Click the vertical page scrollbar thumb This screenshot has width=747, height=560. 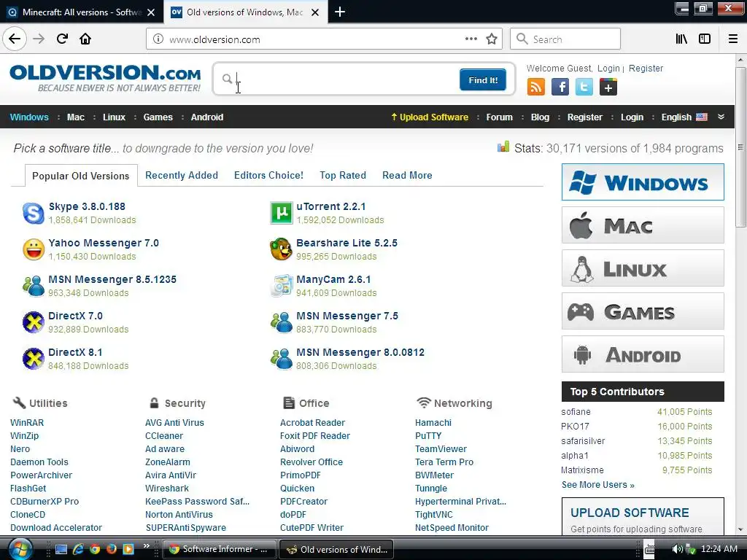[x=740, y=147]
